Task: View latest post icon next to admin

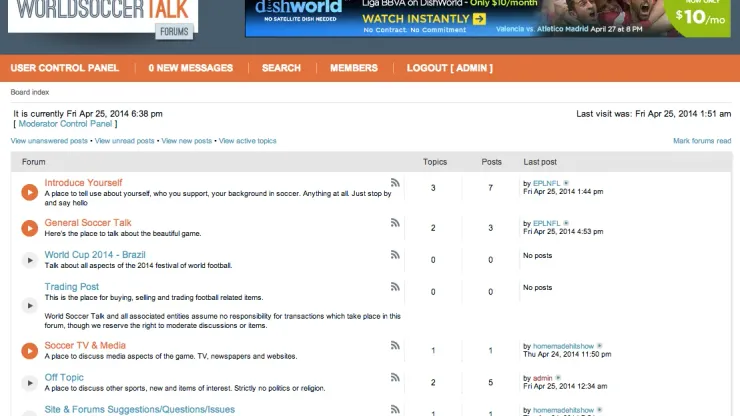Action: [x=558, y=378]
